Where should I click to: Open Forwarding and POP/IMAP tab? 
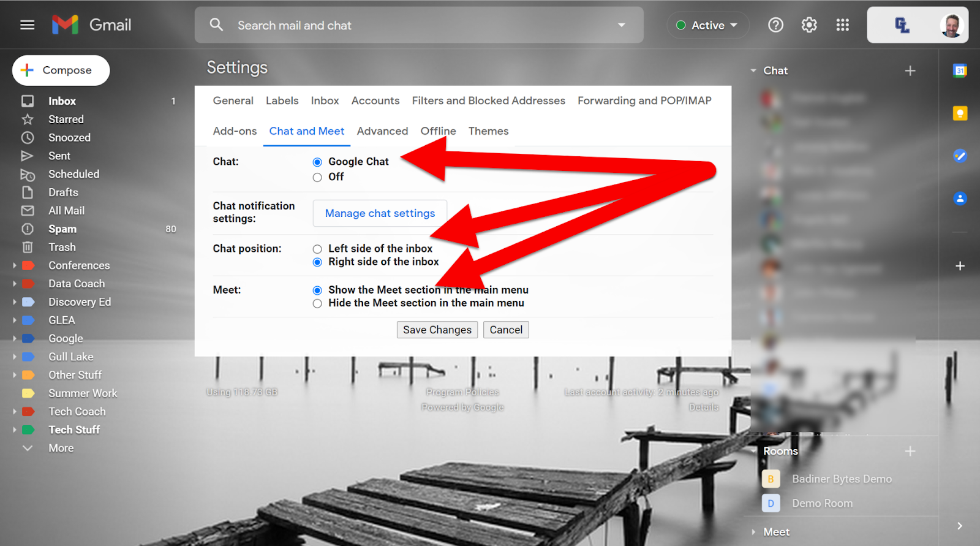coord(644,101)
